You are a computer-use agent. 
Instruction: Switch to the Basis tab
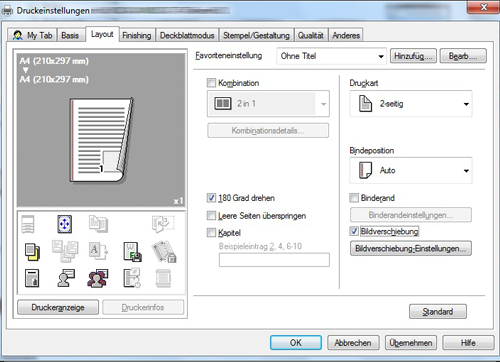70,35
